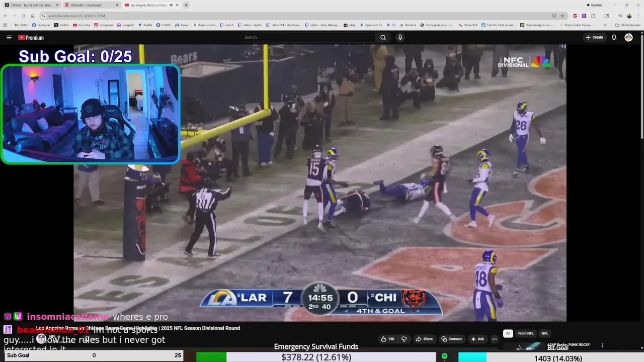The image size is (644, 362).
Task: Open the Instagram bookmark
Action: pos(104,25)
